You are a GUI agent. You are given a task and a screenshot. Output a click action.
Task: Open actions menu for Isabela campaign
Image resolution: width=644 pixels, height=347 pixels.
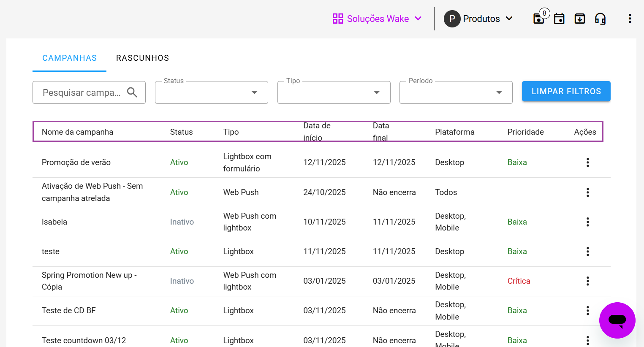coord(587,222)
